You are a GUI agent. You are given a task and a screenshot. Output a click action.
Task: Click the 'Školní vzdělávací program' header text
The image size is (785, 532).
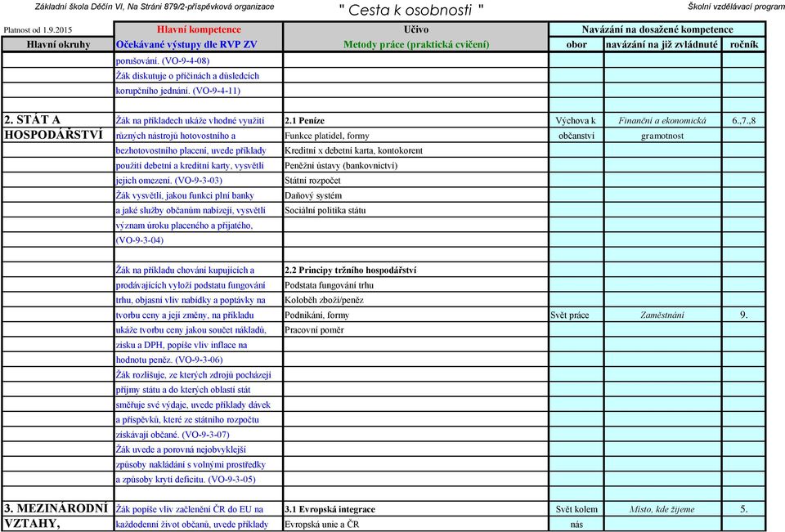click(x=736, y=7)
